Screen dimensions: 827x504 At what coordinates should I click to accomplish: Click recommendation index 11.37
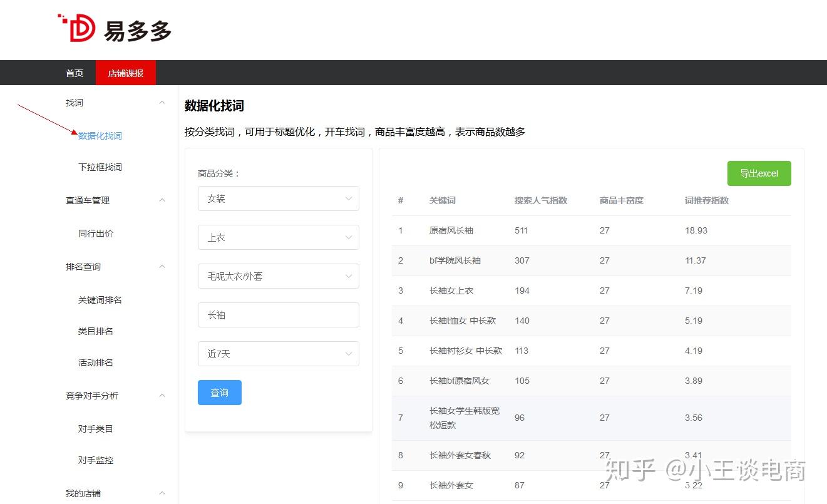pos(696,260)
